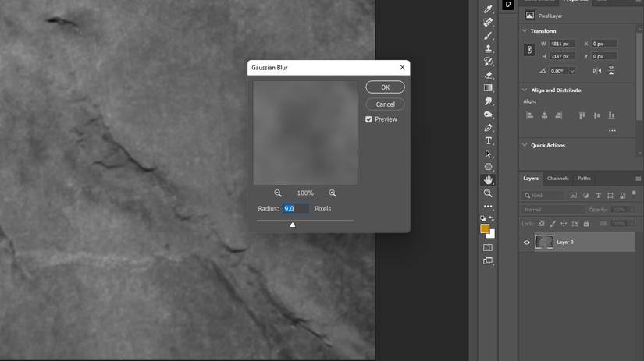
Task: Select the Type tool
Action: pyautogui.click(x=488, y=140)
